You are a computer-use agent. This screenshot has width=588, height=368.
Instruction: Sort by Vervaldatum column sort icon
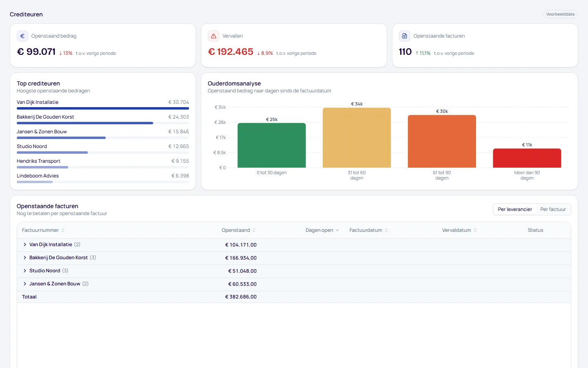point(475,230)
